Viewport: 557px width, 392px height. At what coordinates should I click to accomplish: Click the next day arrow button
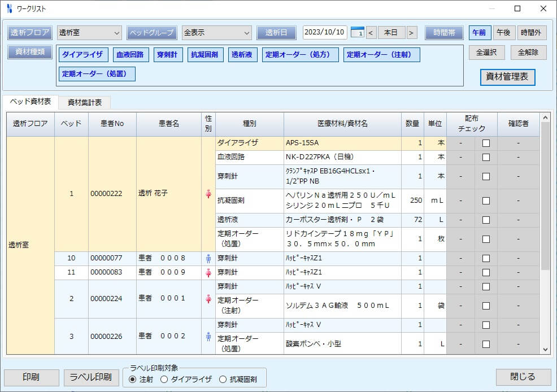coord(412,33)
